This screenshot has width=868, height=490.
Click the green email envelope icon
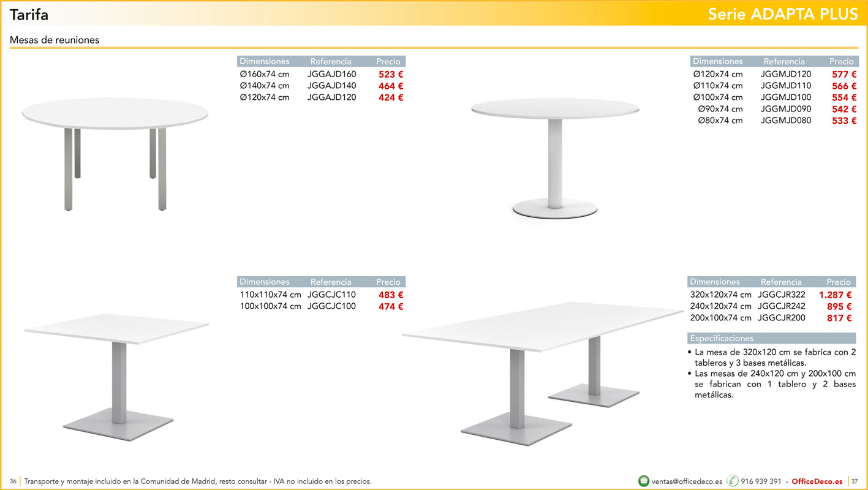point(644,481)
